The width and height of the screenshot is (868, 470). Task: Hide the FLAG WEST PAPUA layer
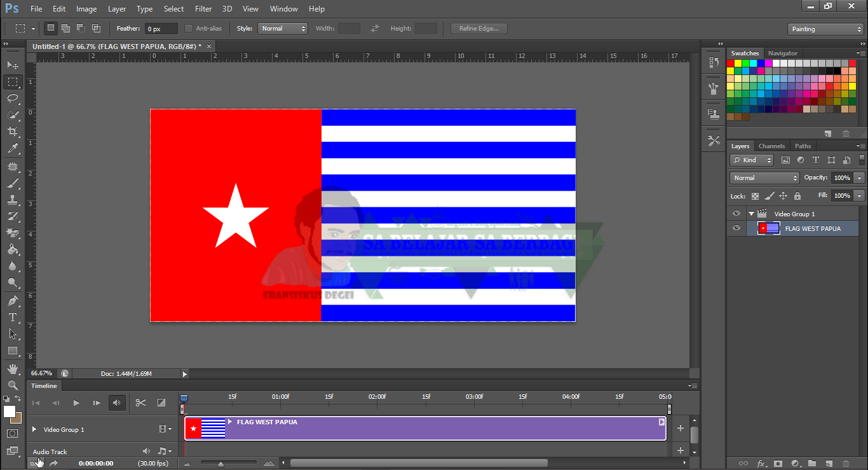[x=736, y=228]
